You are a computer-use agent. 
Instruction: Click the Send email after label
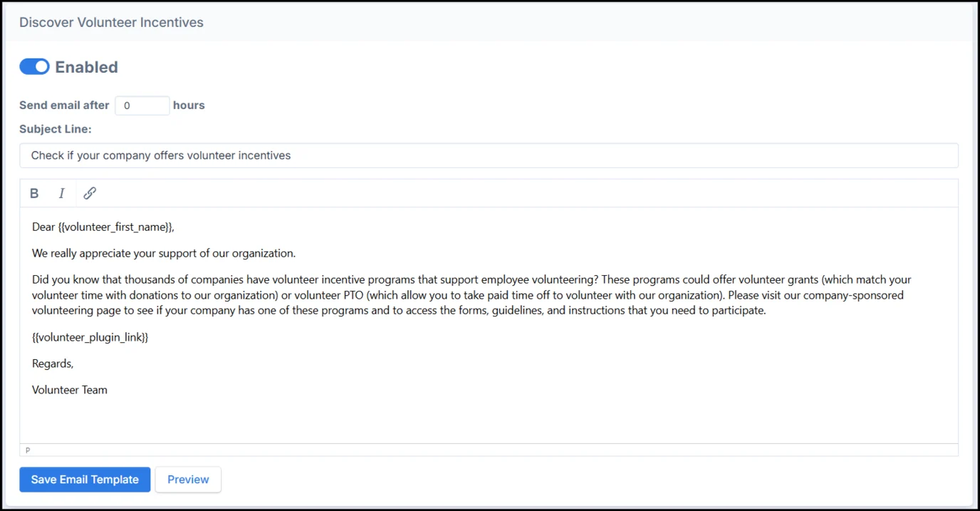click(x=64, y=105)
